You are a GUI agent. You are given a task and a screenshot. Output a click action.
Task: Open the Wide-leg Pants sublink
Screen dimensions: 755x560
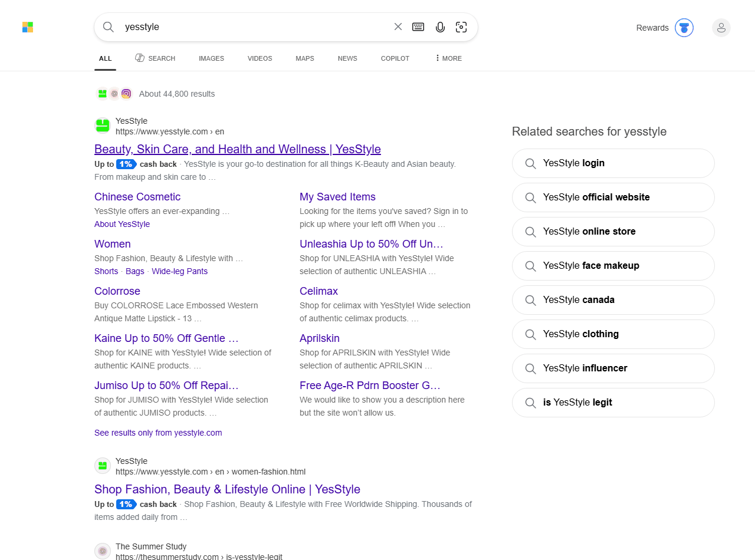click(180, 271)
